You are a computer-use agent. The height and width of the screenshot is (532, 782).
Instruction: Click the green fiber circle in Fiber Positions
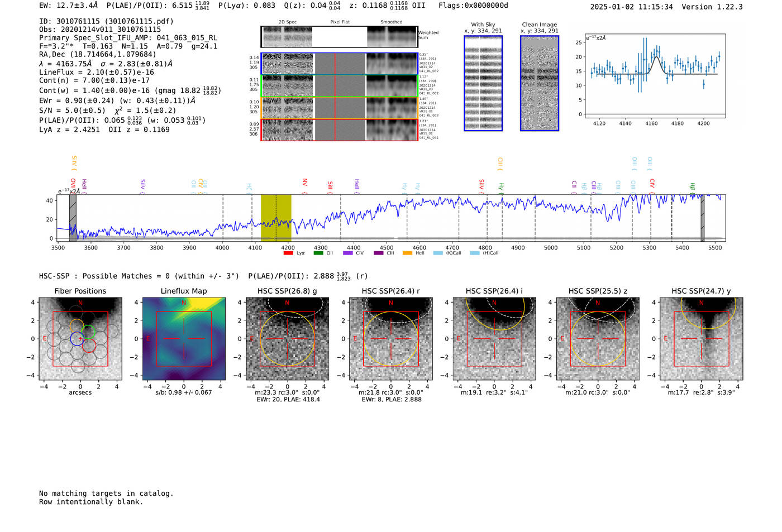89,332
